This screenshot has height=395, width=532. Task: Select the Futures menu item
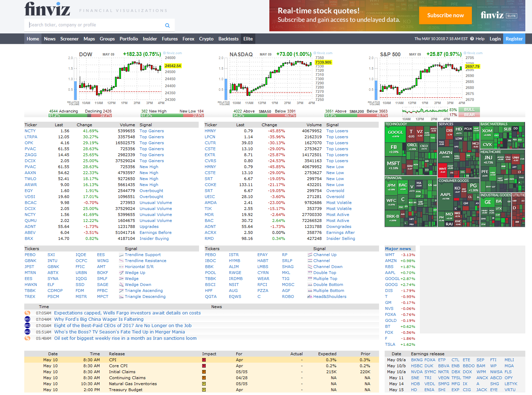click(170, 39)
